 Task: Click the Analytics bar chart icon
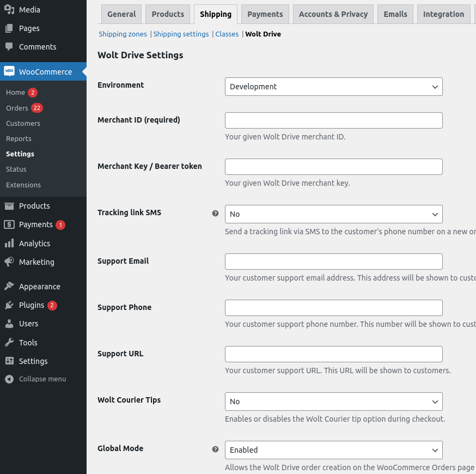pyautogui.click(x=9, y=243)
